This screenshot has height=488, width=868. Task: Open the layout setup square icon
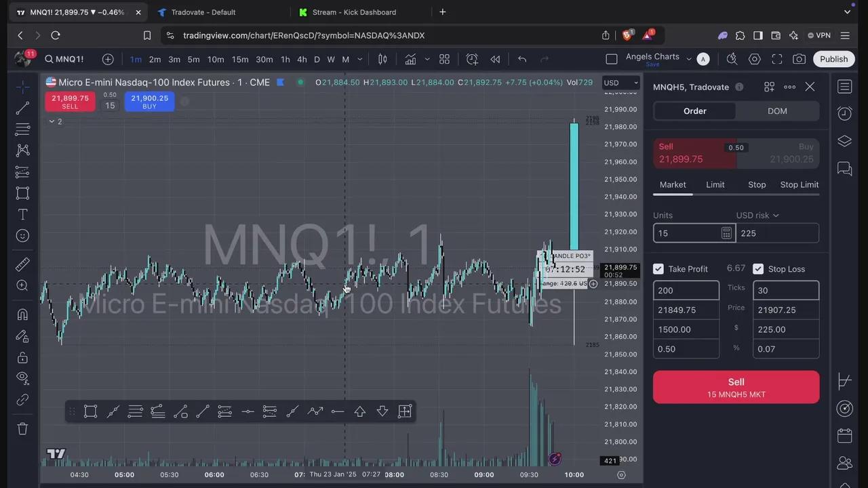(612, 59)
